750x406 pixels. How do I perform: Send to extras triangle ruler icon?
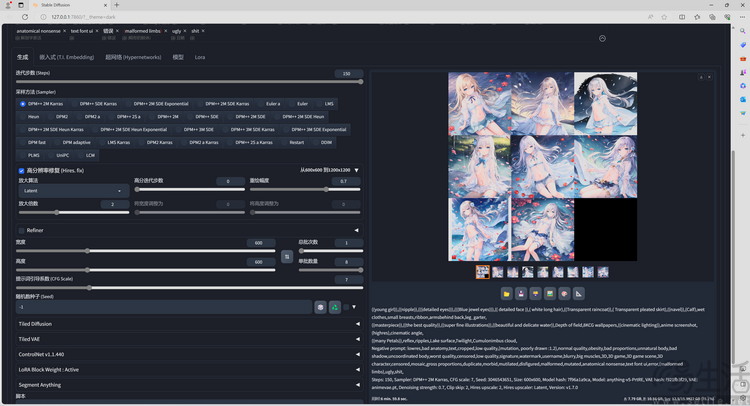coord(578,294)
